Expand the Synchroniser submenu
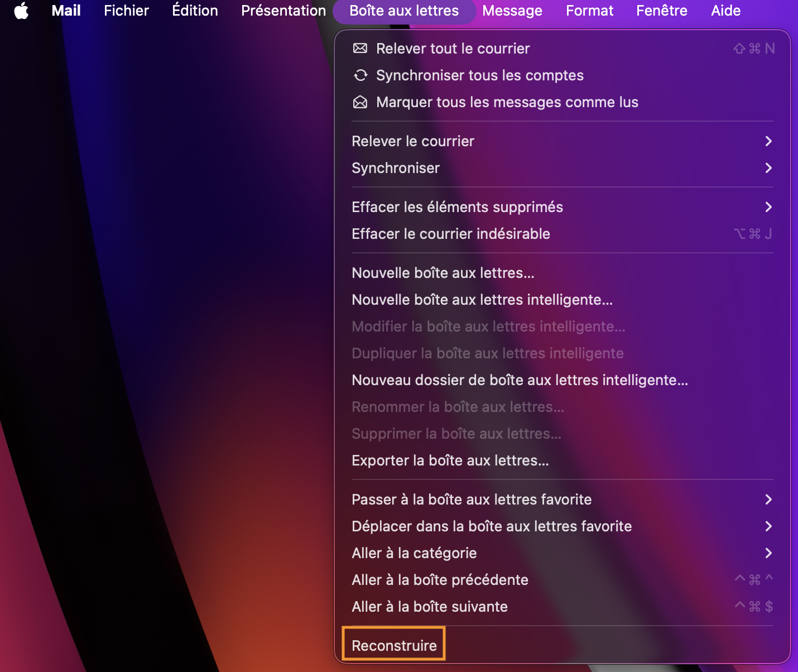Image resolution: width=798 pixels, height=672 pixels. click(563, 168)
